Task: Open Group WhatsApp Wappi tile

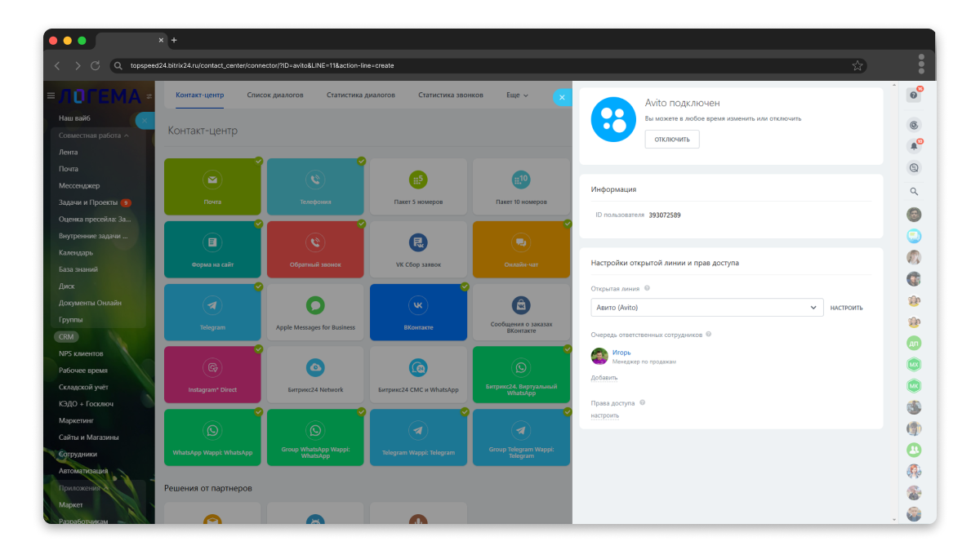Action: click(315, 438)
